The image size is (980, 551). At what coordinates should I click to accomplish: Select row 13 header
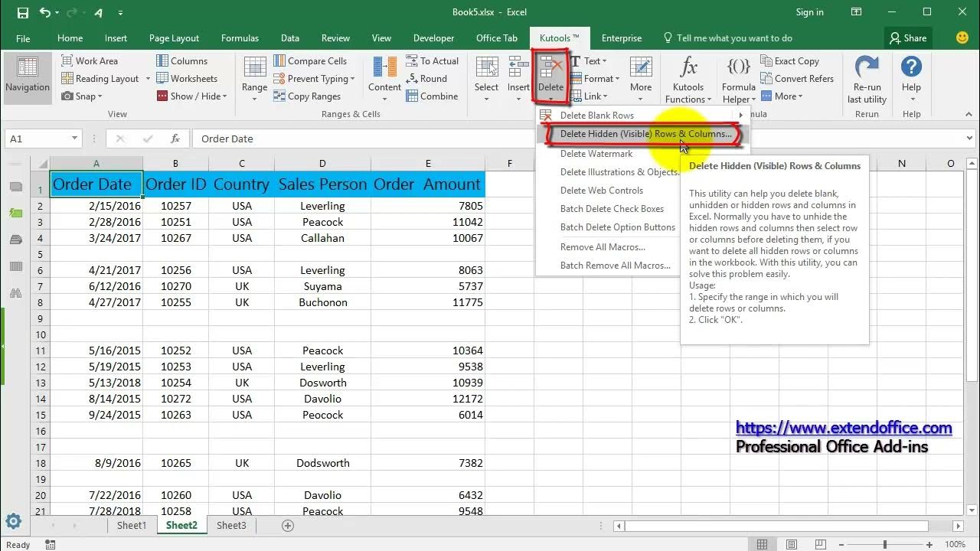(x=41, y=383)
